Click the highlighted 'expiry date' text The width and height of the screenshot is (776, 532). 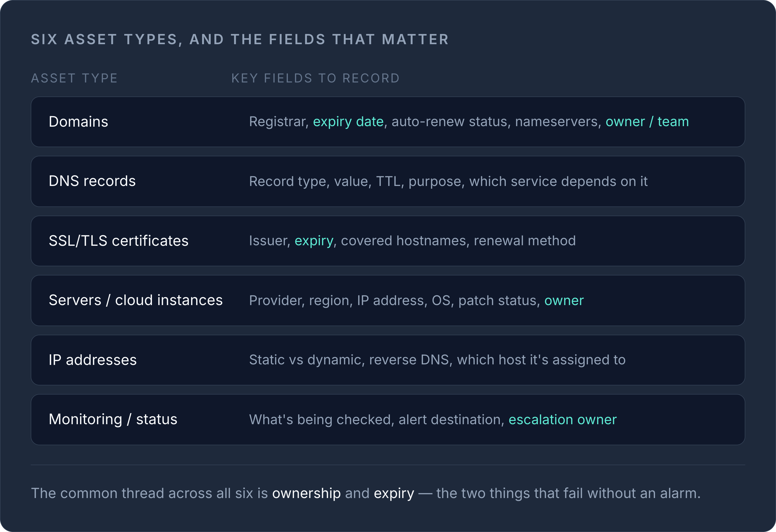(x=348, y=122)
